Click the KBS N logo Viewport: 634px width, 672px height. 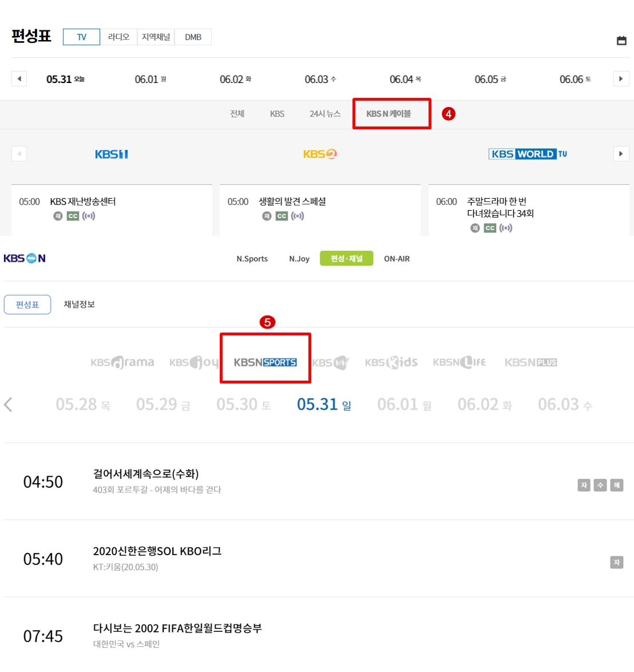pyautogui.click(x=25, y=258)
